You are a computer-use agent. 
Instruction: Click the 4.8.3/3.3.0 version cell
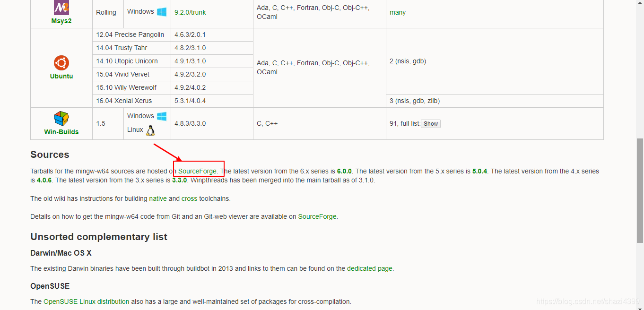tap(212, 123)
